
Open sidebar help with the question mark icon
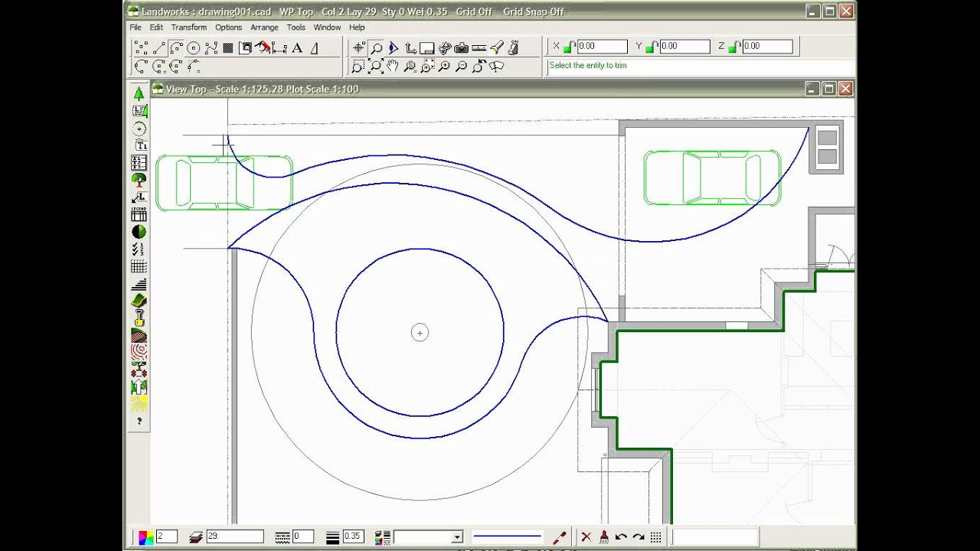139,420
